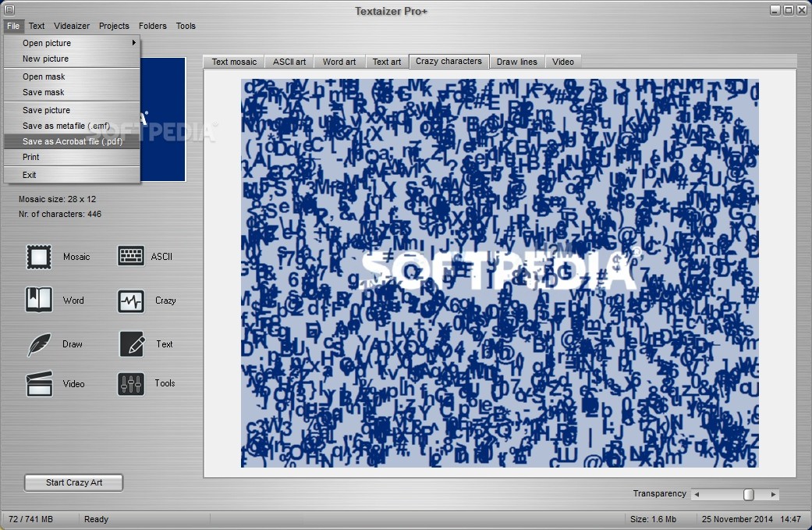Open the Projects menu
This screenshot has height=530, width=812.
click(x=114, y=26)
